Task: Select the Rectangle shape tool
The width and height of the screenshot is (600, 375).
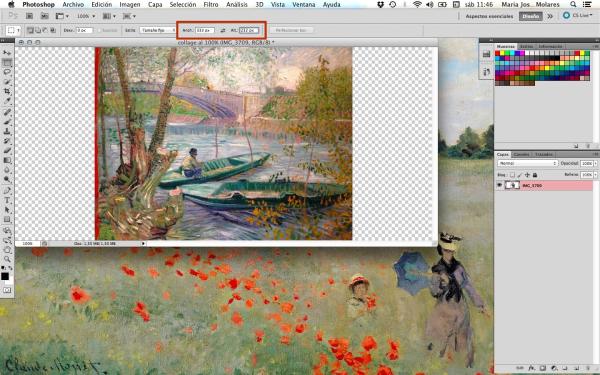Action: click(x=7, y=219)
